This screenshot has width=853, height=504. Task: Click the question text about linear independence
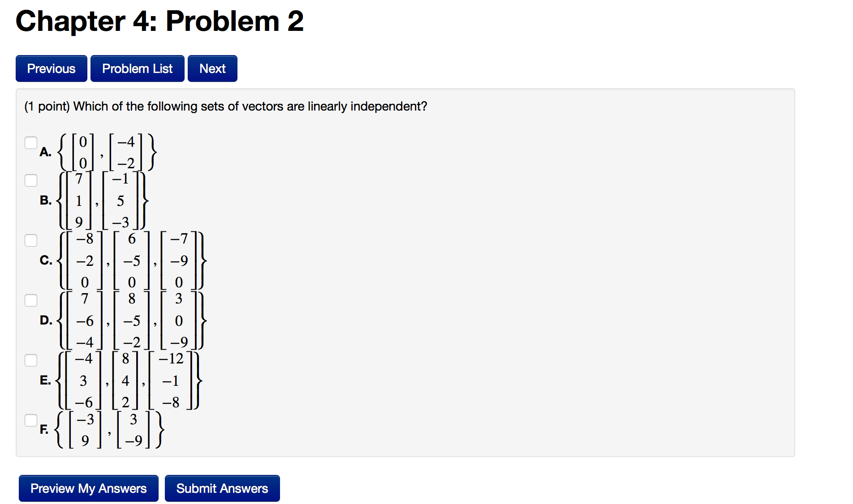pos(226,107)
